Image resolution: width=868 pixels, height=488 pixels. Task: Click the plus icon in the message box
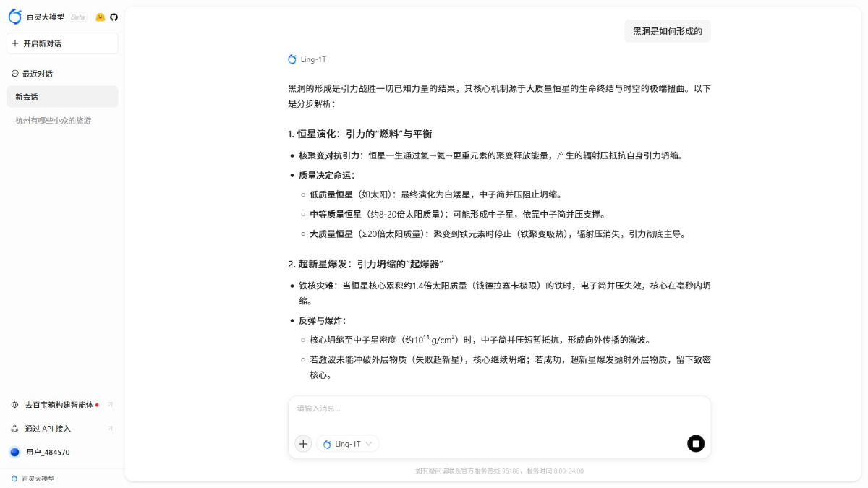(303, 443)
